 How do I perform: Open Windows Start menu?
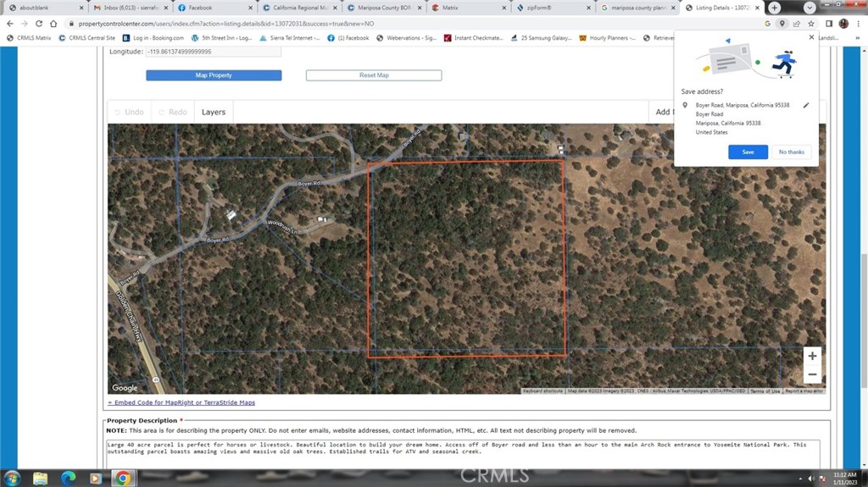click(12, 479)
